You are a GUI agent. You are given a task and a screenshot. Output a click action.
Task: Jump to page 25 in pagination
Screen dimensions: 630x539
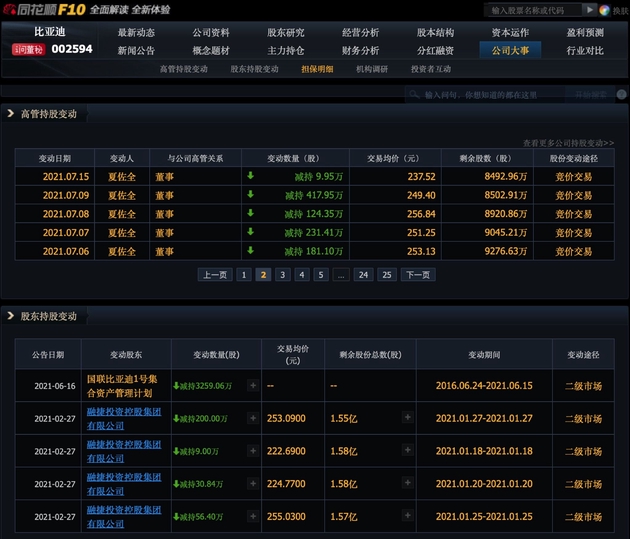click(x=387, y=274)
